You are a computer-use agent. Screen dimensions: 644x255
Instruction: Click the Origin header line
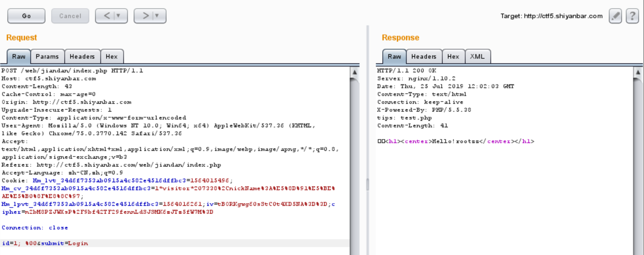coord(66,102)
